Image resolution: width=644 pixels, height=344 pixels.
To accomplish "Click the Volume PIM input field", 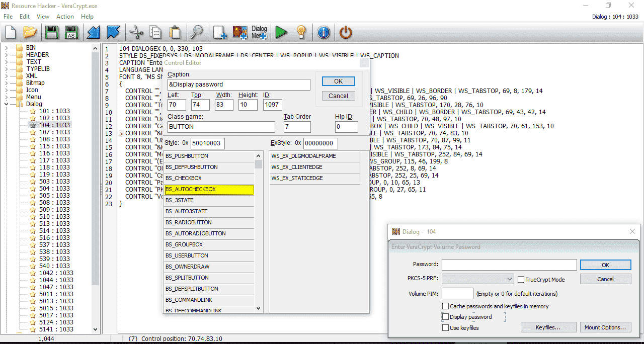I will (x=457, y=293).
